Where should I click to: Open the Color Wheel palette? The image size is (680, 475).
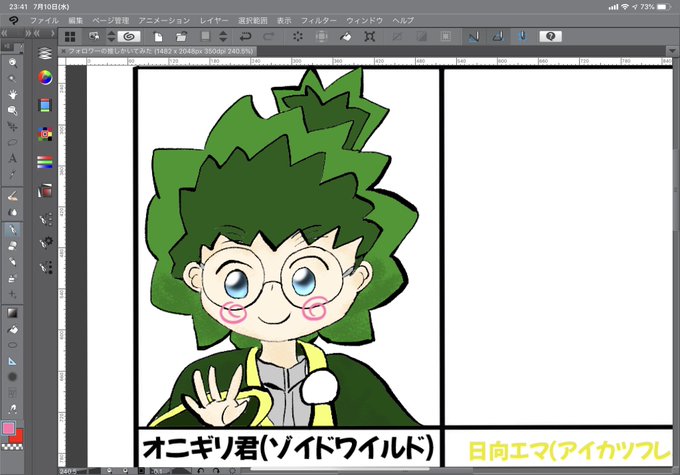pyautogui.click(x=45, y=78)
